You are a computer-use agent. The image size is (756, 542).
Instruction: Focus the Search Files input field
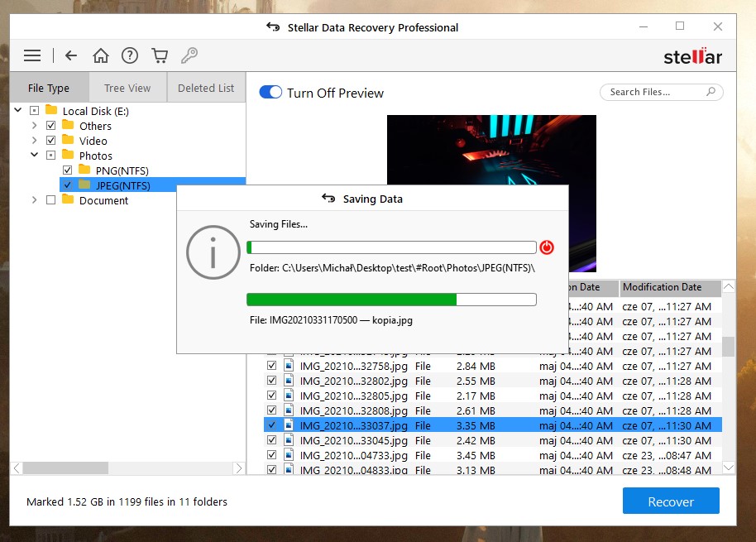pyautogui.click(x=661, y=92)
